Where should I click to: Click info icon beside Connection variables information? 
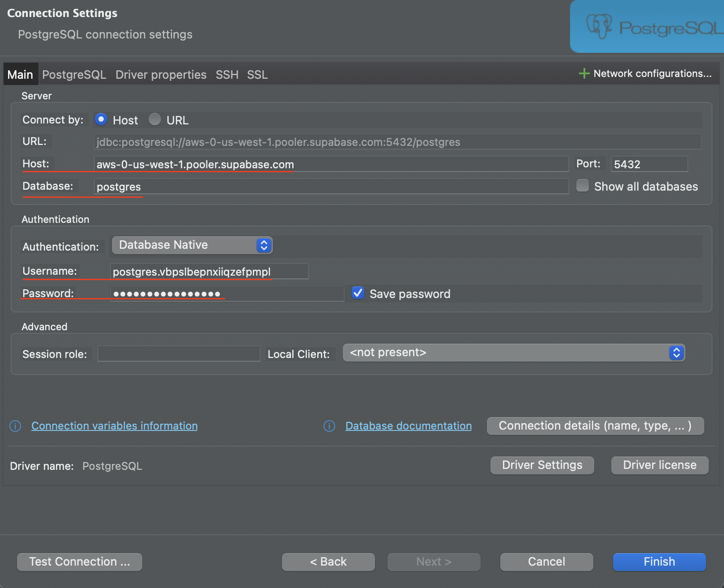15,426
